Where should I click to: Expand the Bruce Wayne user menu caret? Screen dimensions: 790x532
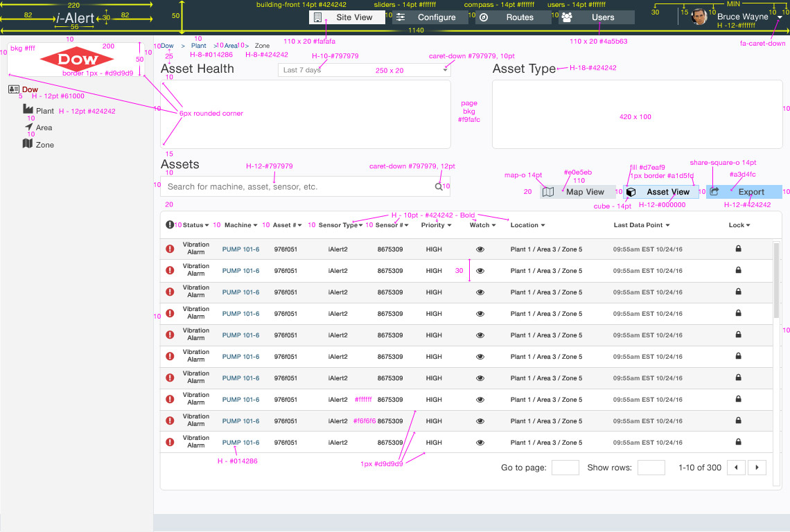coord(780,17)
